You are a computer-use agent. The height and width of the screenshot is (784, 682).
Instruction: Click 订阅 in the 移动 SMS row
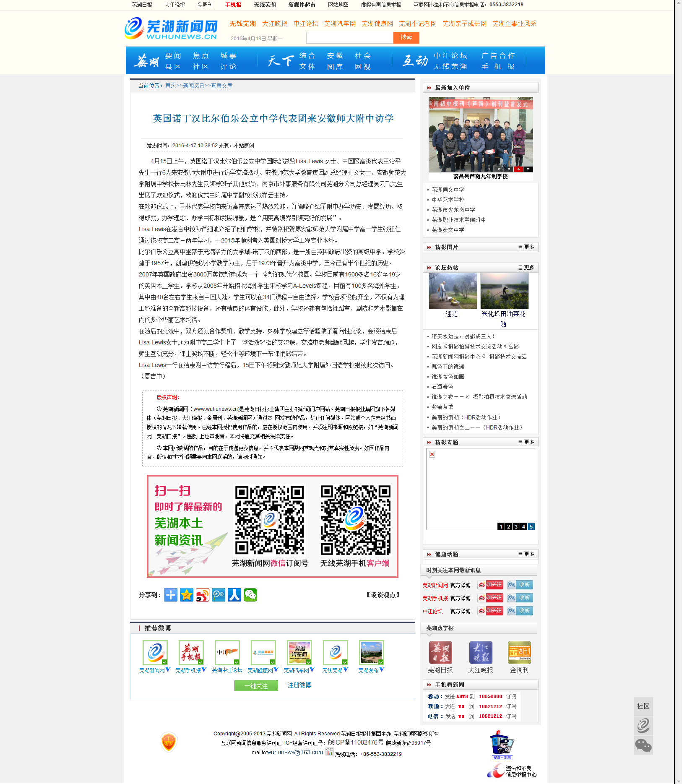click(x=511, y=696)
